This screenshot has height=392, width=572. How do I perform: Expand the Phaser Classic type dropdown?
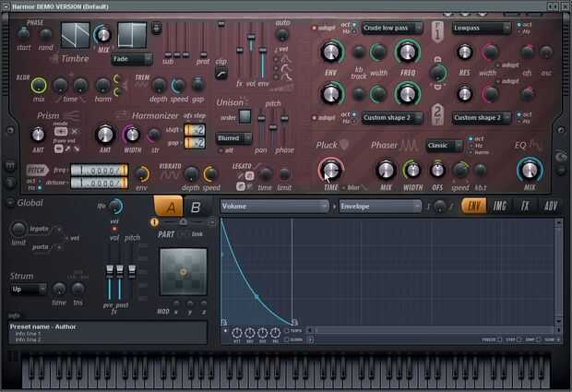(444, 146)
